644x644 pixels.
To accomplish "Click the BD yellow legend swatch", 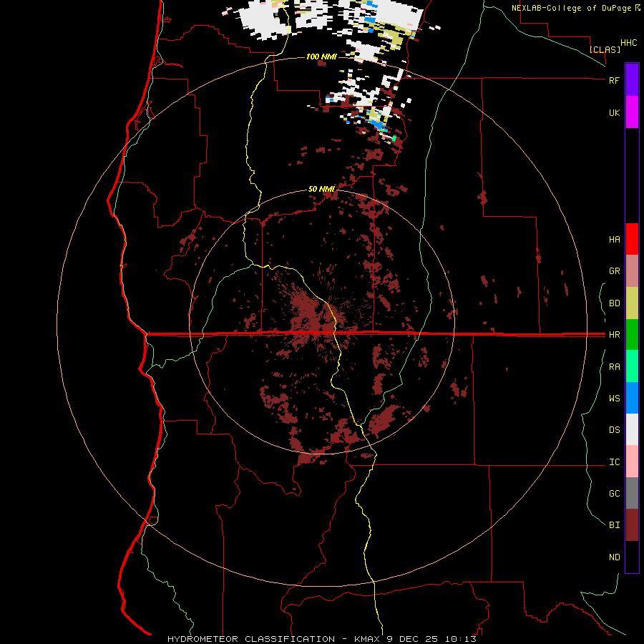I will (x=632, y=303).
